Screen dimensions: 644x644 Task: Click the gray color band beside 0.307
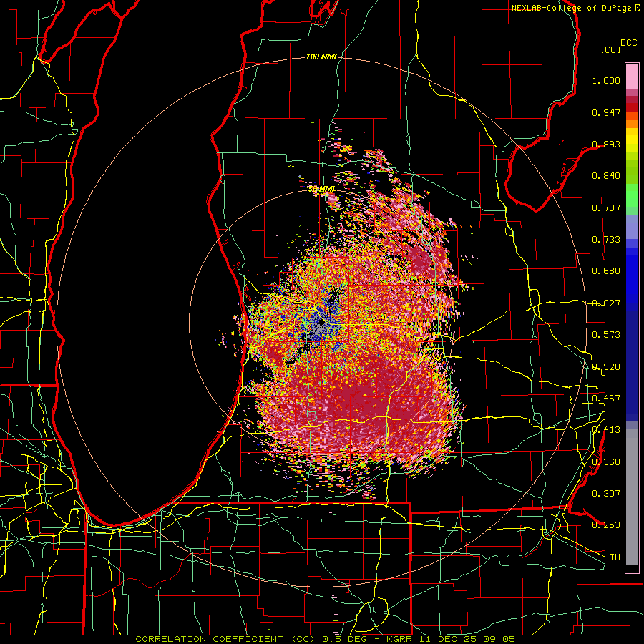[x=632, y=497]
